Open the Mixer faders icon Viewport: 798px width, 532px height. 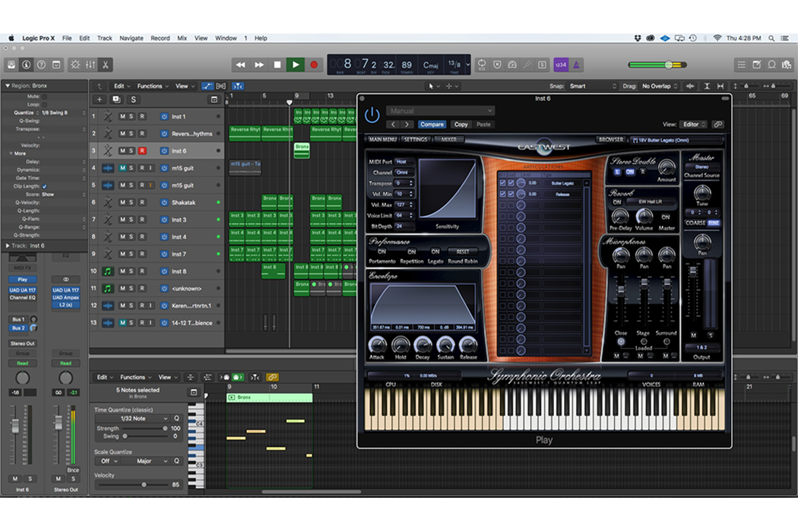pos(90,65)
